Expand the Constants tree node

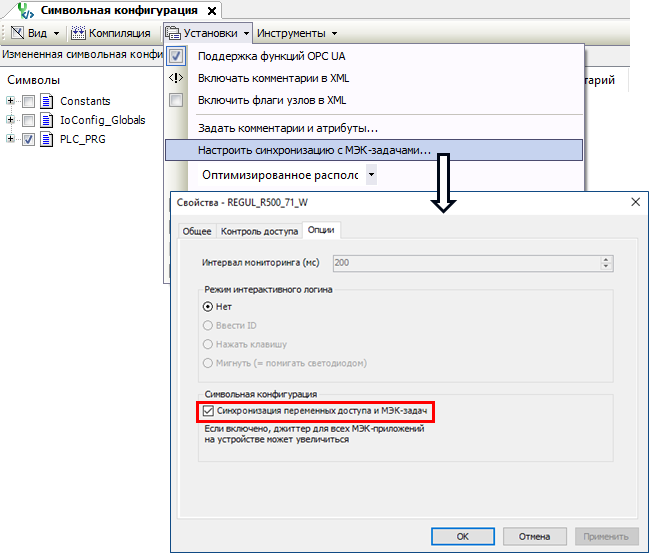tap(11, 101)
